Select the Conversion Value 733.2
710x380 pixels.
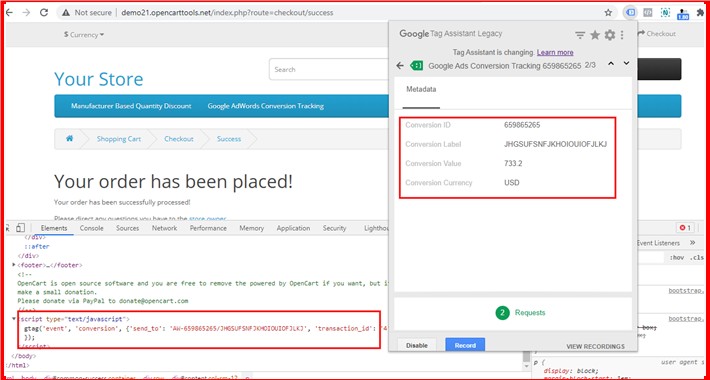pyautogui.click(x=513, y=163)
